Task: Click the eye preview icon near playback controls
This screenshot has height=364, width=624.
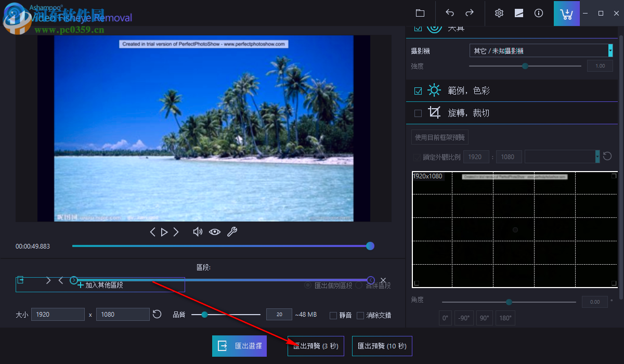Action: click(214, 231)
